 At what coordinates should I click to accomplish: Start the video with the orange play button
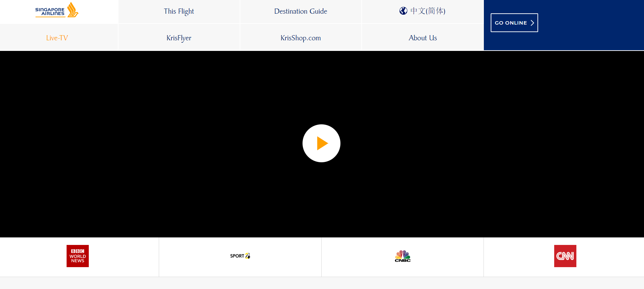point(321,143)
